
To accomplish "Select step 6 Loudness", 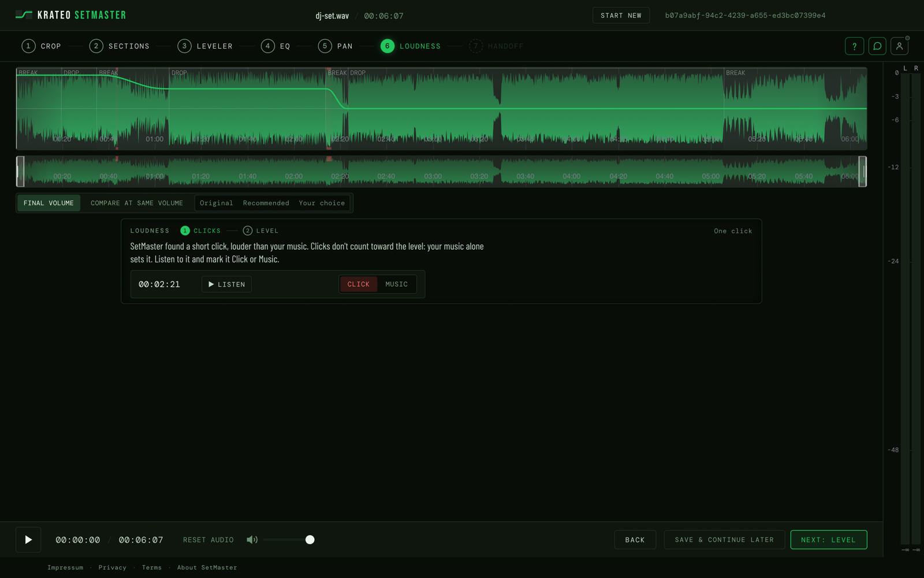I will pos(411,46).
